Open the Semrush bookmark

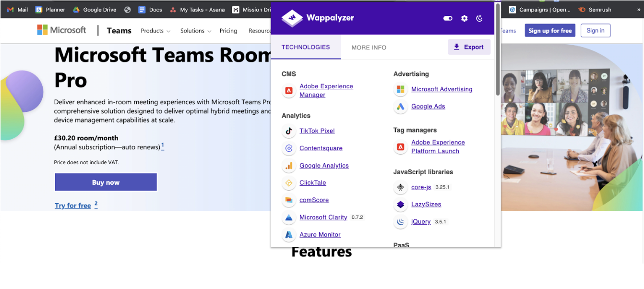[x=595, y=10]
